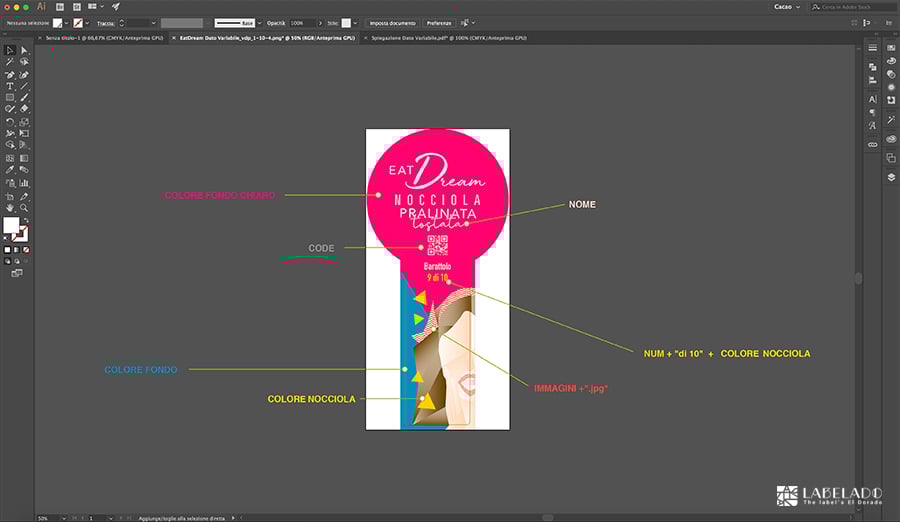The height and width of the screenshot is (522, 900).
Task: Select the Width tool
Action: point(10,133)
